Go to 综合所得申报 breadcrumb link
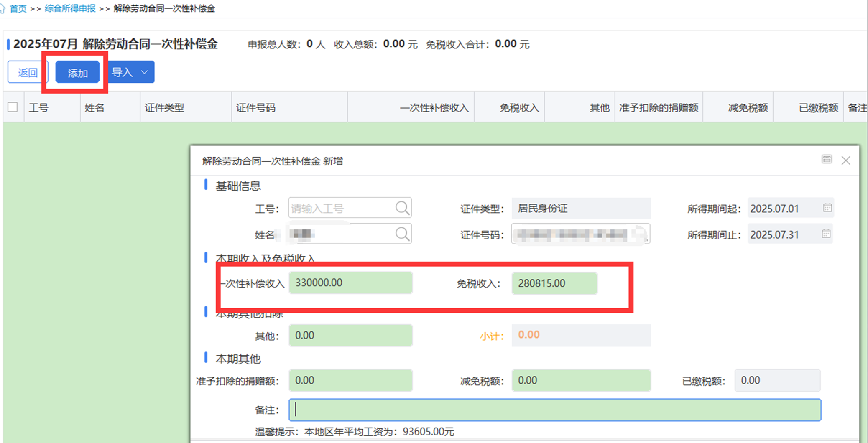Image resolution: width=868 pixels, height=443 pixels. 70,8
